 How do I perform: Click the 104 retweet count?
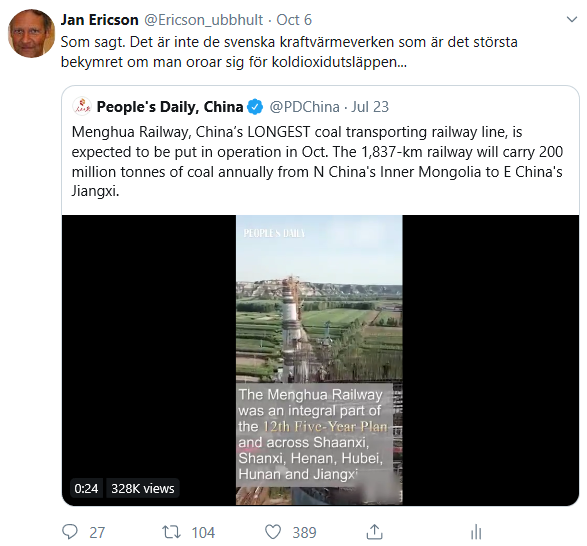[203, 533]
